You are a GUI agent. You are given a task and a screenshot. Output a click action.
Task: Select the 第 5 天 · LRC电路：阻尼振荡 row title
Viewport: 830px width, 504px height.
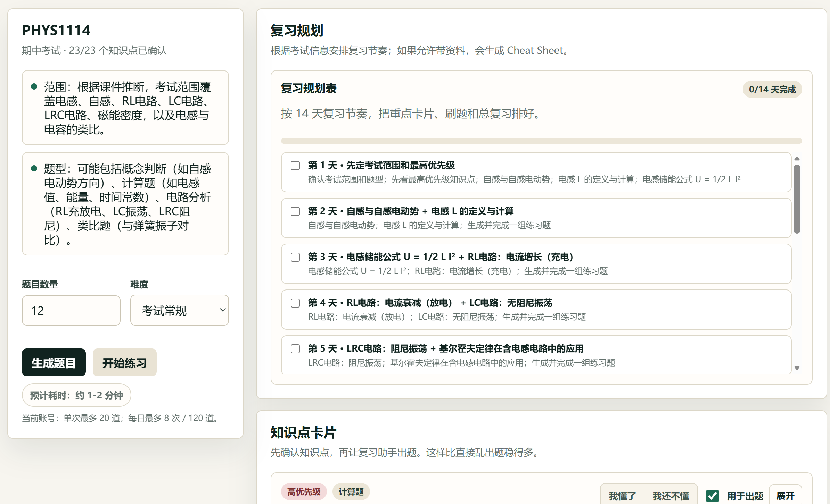tap(446, 348)
